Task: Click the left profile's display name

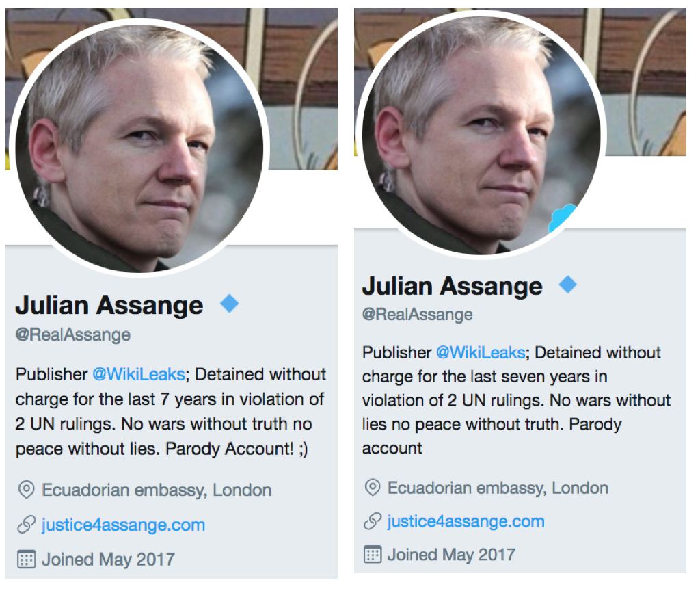Action: pos(109,305)
